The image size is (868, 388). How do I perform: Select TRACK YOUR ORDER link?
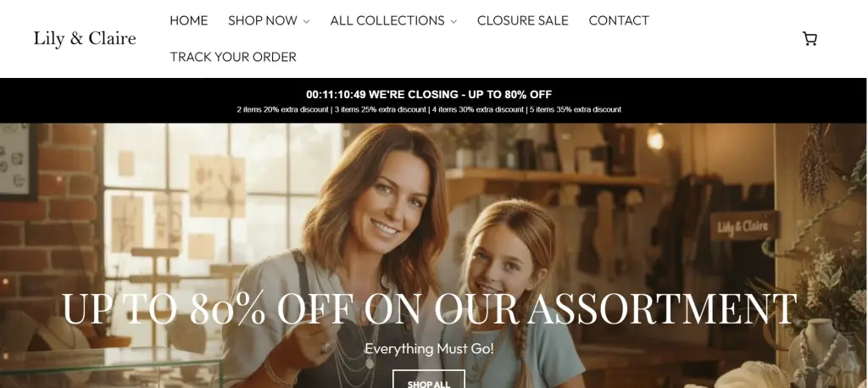233,57
